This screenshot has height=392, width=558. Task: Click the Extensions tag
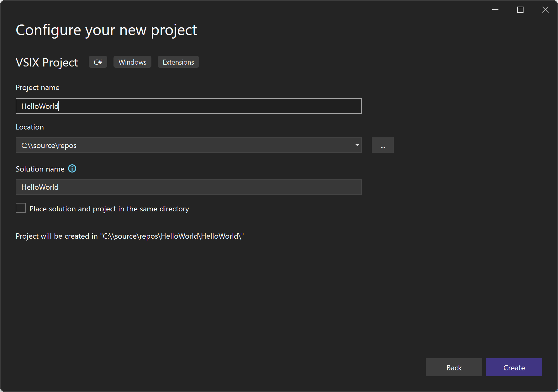178,62
